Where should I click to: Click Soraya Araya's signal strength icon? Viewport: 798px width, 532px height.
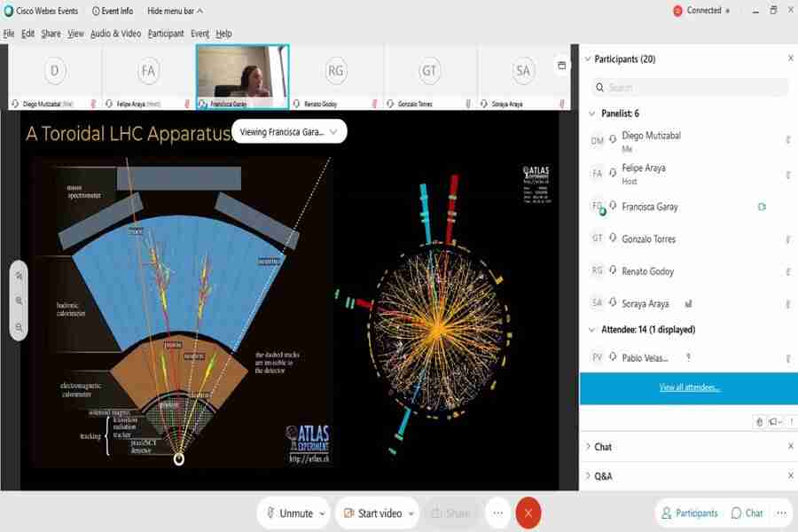click(x=688, y=304)
